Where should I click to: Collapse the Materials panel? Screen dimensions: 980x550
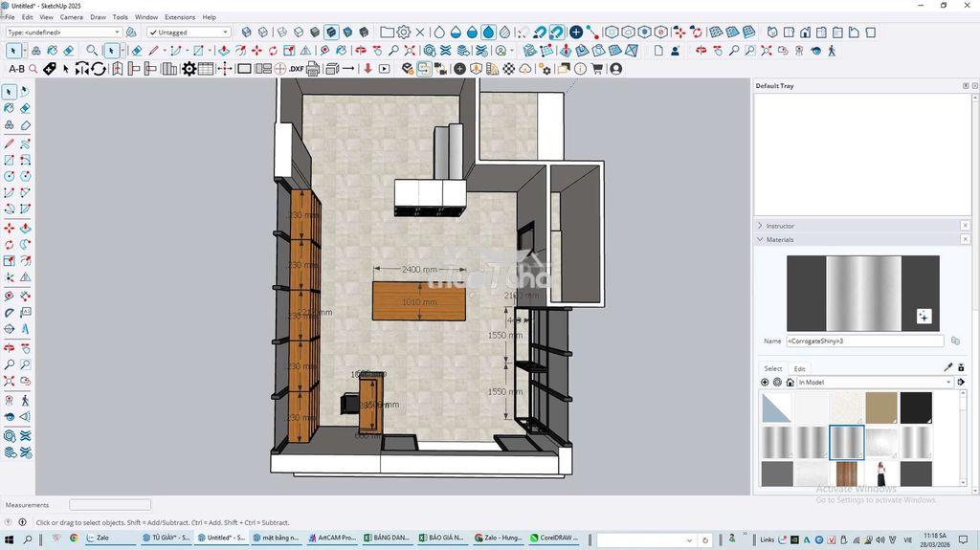pos(760,239)
